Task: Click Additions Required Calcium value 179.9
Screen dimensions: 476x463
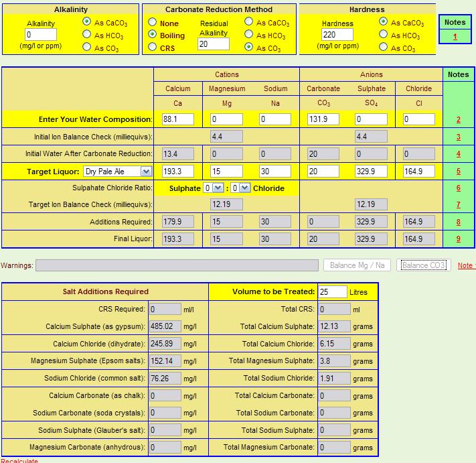Action: 178,222
